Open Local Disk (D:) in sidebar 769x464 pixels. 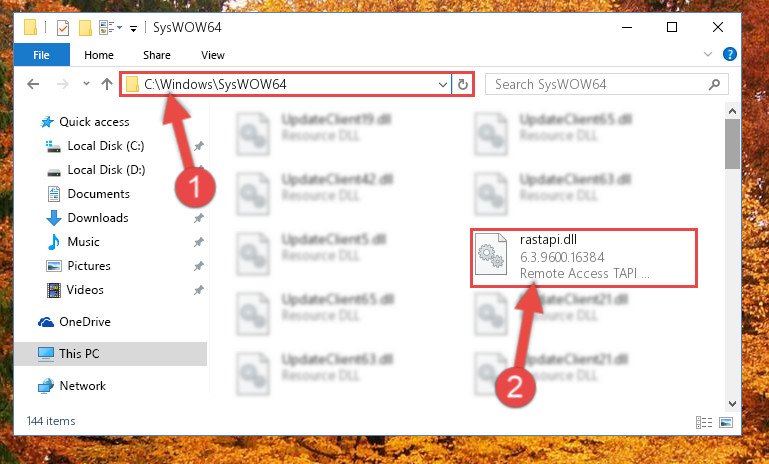(106, 170)
